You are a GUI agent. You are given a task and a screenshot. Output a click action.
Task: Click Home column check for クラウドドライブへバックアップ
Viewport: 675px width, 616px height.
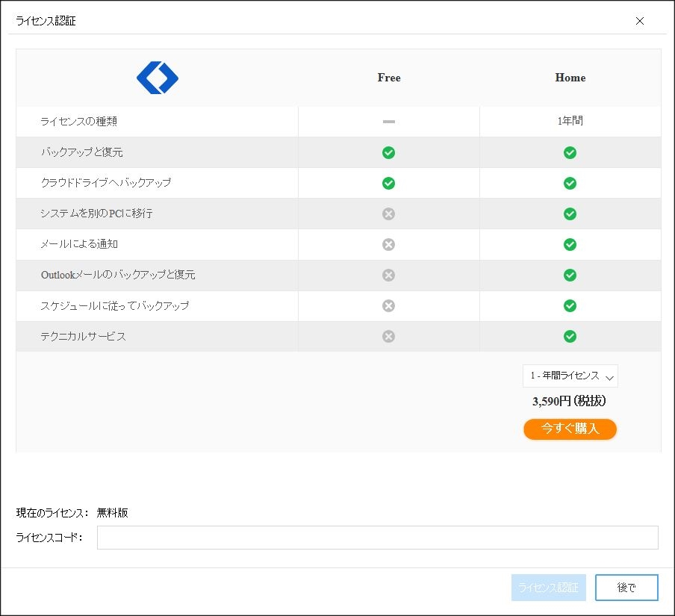pos(570,183)
